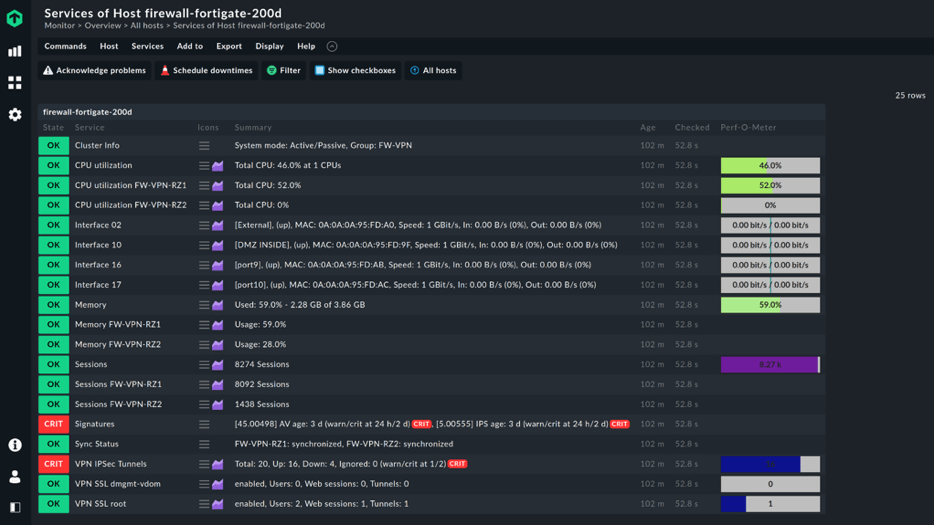Open graph icon for Interface 10
This screenshot has width=934, height=525.
tap(218, 245)
